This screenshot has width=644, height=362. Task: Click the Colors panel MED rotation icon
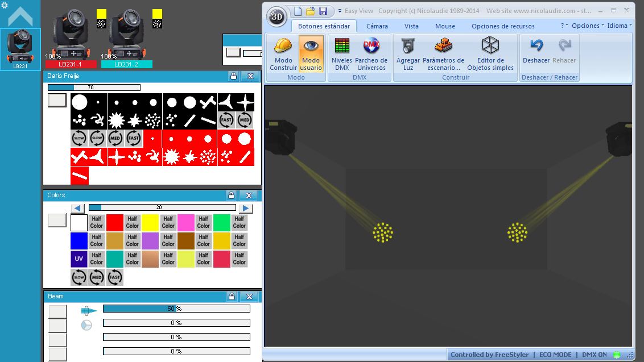point(97,277)
